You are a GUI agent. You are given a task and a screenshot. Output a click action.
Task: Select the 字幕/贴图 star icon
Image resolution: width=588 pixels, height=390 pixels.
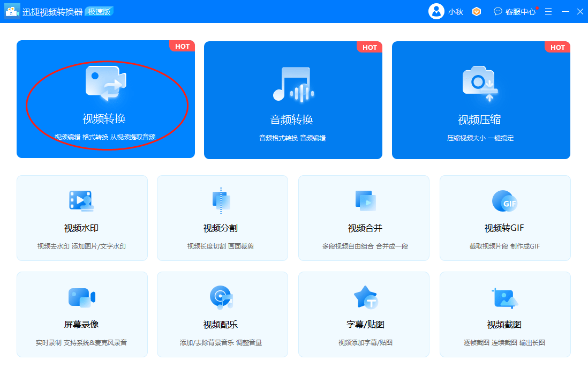[366, 297]
